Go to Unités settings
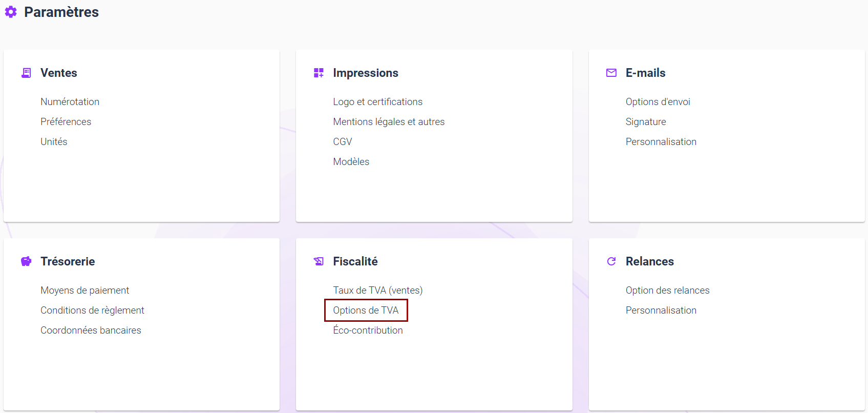The width and height of the screenshot is (868, 413). pyautogui.click(x=54, y=141)
